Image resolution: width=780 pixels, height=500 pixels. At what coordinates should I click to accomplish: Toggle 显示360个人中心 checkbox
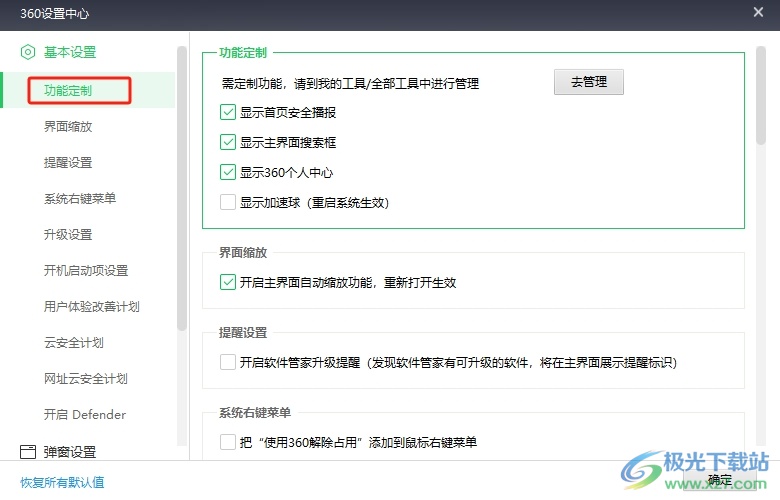point(228,172)
